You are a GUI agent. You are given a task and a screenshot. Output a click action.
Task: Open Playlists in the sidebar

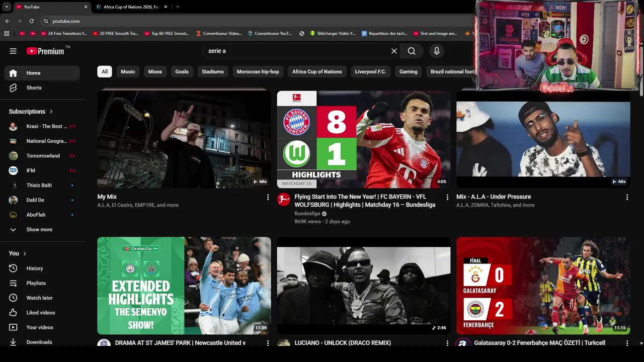42,283
